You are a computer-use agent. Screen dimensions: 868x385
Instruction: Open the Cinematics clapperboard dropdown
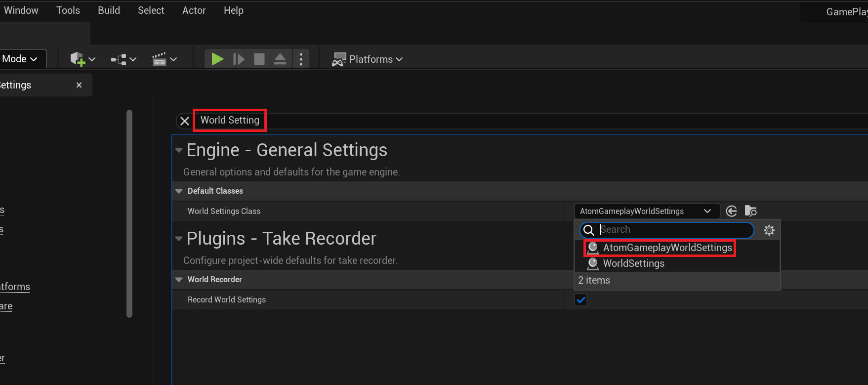[x=164, y=59]
